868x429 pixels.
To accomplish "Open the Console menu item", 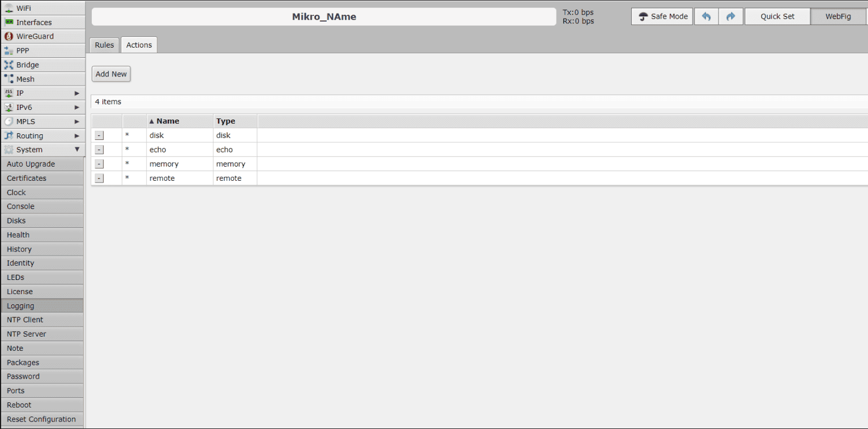I will (42, 206).
